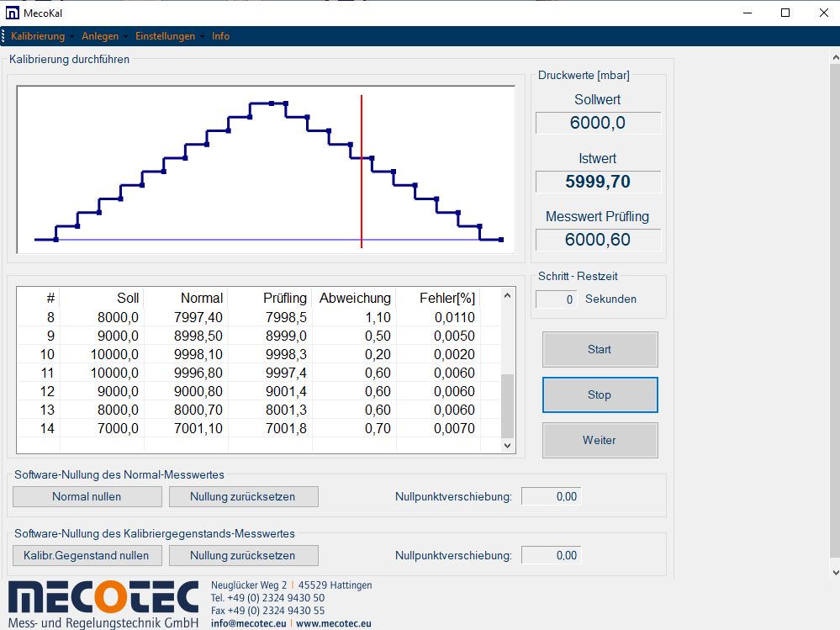Click the Schritt-Restzeit seconds field
The image size is (840, 630).
coord(557,299)
